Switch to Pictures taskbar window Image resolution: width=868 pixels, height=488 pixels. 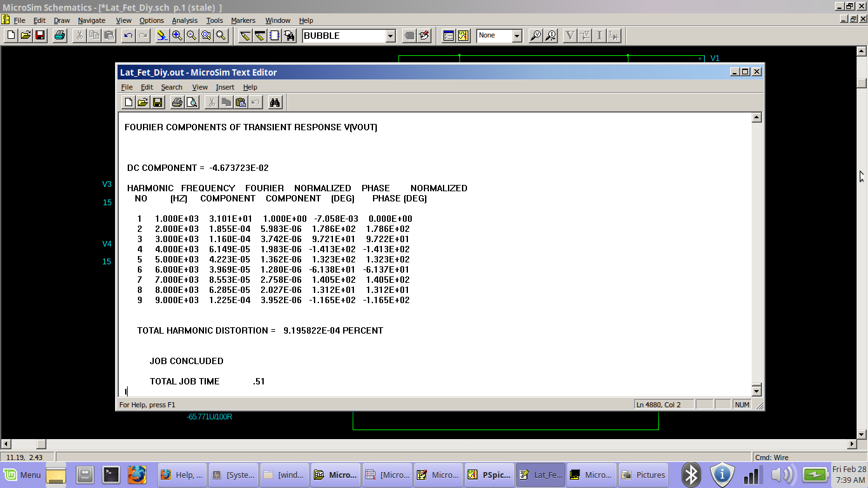(643, 475)
